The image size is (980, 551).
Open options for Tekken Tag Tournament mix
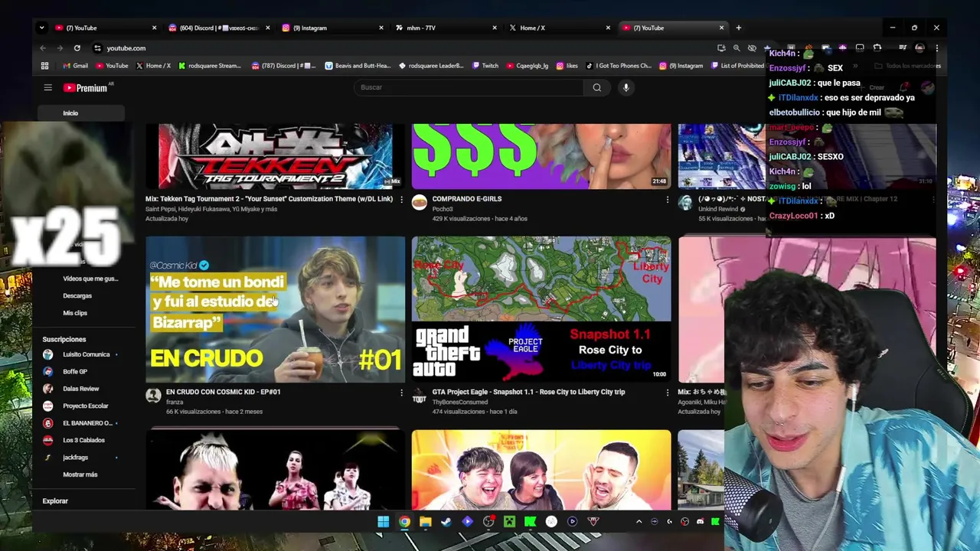pyautogui.click(x=401, y=199)
